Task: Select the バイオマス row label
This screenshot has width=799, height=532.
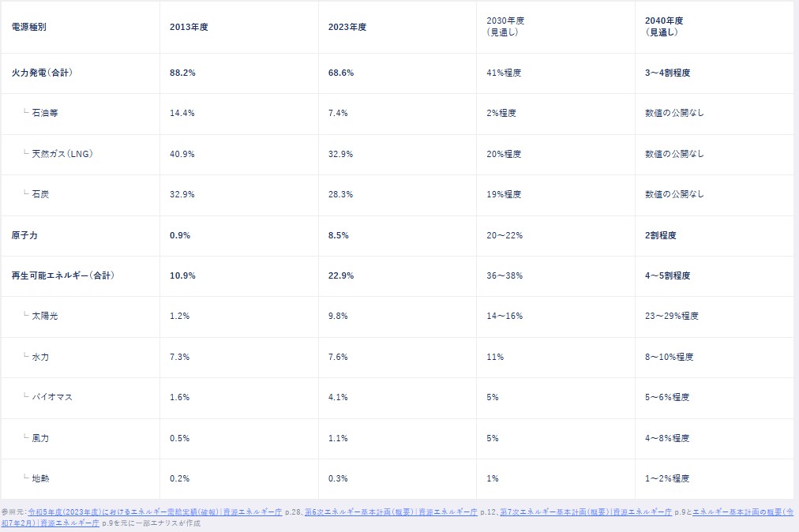Action: (x=52, y=397)
